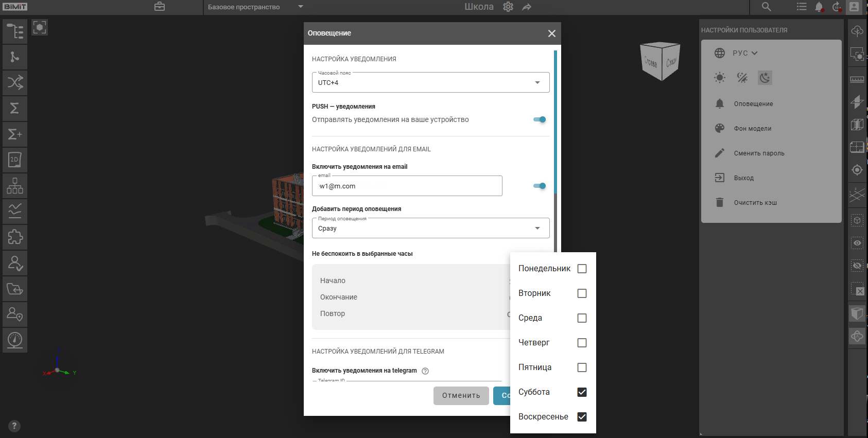Open project settings gear next to Школа

(508, 7)
